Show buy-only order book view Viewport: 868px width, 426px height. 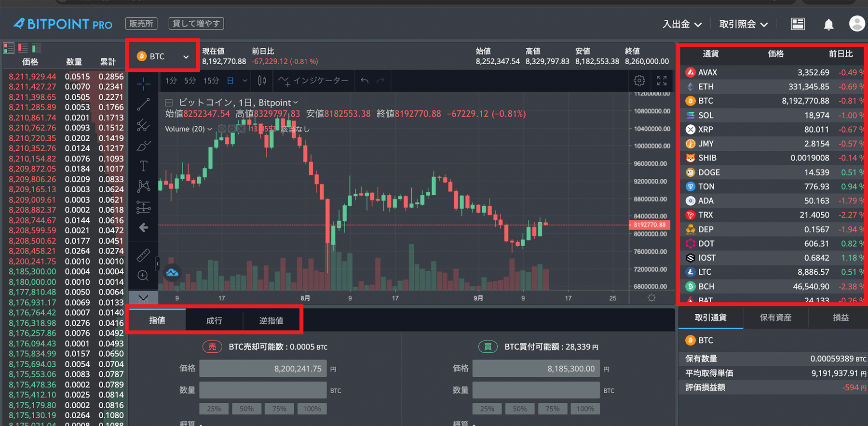pos(37,48)
